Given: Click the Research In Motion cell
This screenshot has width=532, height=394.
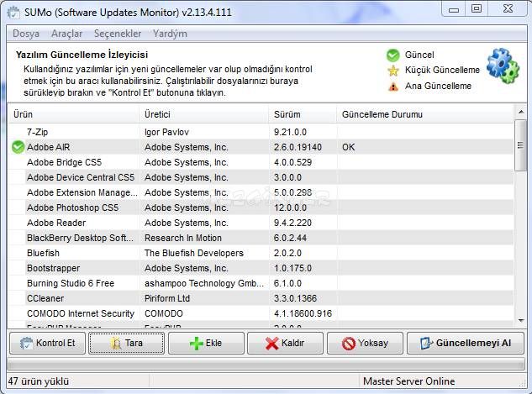Looking at the screenshot, I should click(183, 238).
